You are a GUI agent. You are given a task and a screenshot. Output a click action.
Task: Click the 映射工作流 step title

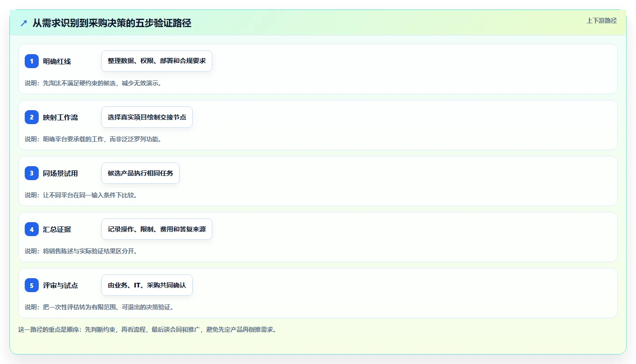(61, 118)
